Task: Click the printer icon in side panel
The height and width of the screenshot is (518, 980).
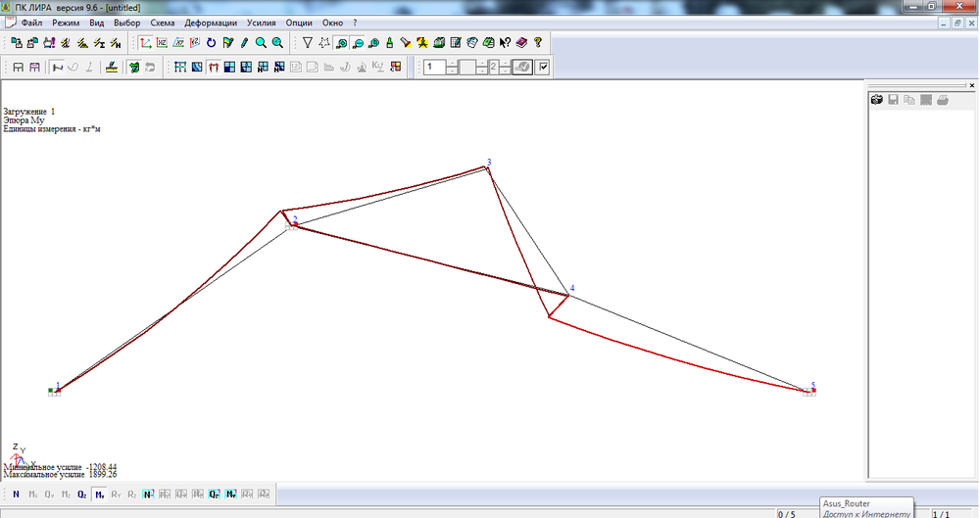Action: (943, 100)
